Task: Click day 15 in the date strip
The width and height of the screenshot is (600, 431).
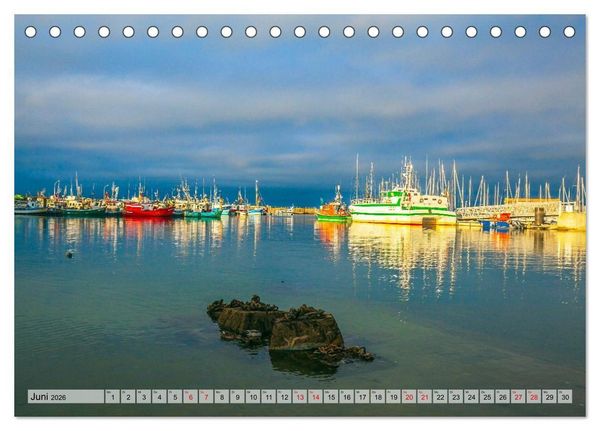Action: pos(331,397)
